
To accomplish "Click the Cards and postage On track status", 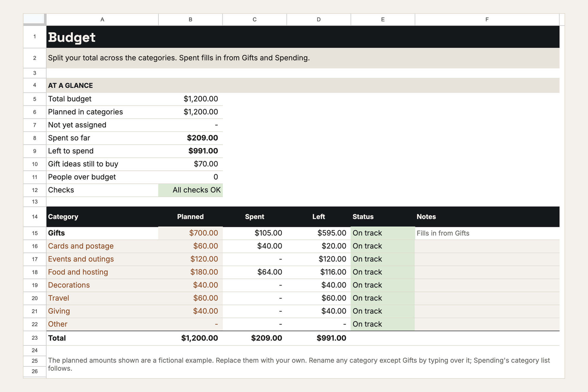I will pos(383,246).
